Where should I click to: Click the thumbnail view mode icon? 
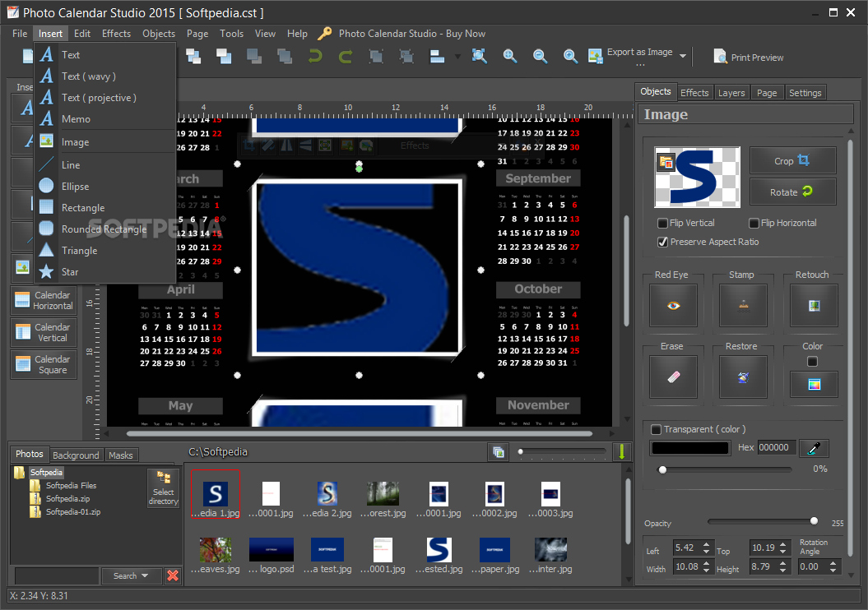[x=499, y=452]
